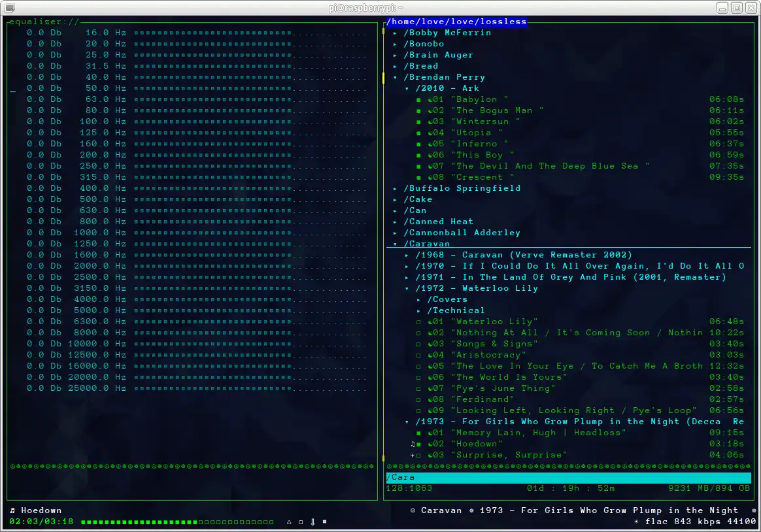The height and width of the screenshot is (532, 761).
Task: Adjust the 25000.0 Hz equalizer band slider
Action: (250, 388)
